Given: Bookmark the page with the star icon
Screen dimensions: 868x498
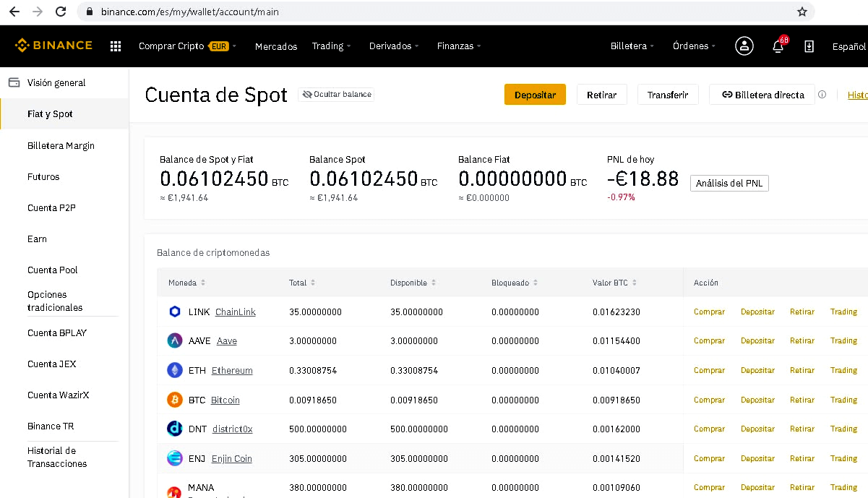Looking at the screenshot, I should [803, 12].
